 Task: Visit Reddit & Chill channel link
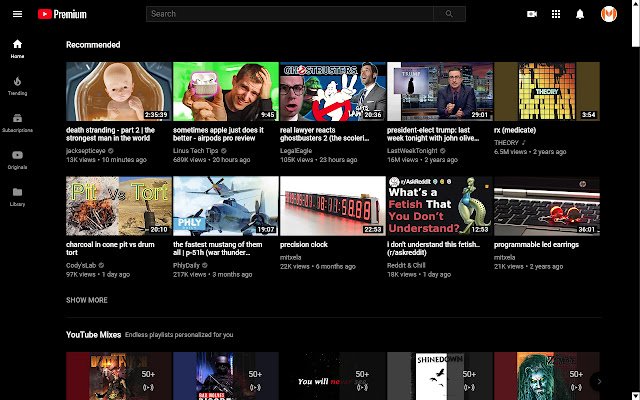tap(406, 265)
